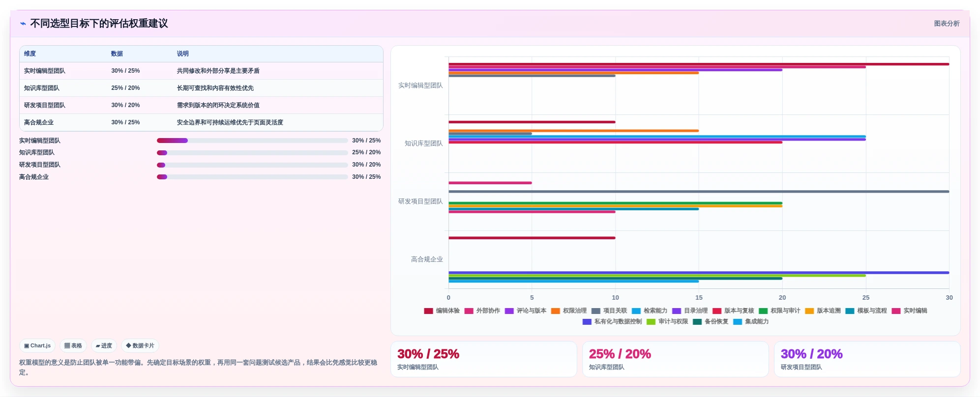The height and width of the screenshot is (397, 980).
Task: Select the 研发项目型团队 table row label
Action: tap(45, 106)
